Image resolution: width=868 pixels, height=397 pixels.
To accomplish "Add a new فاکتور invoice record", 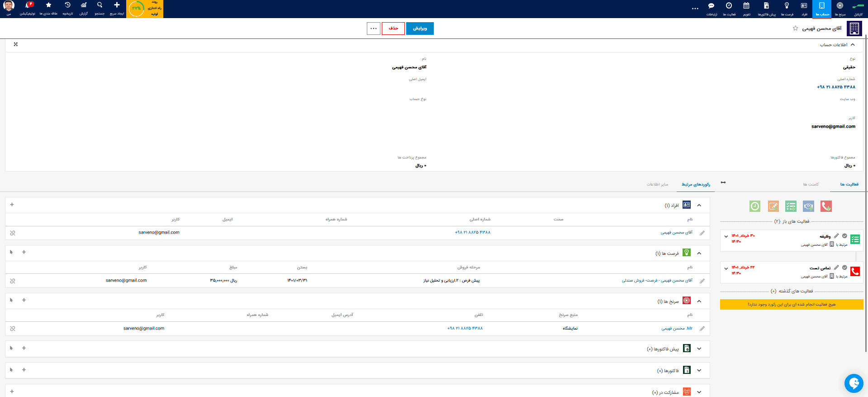I will pyautogui.click(x=24, y=370).
